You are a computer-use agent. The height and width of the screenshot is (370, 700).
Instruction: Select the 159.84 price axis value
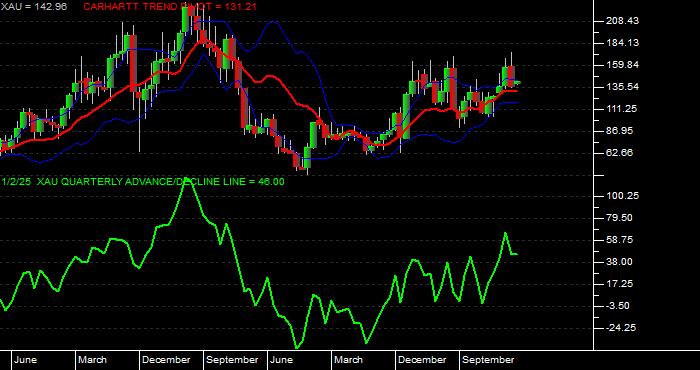(x=622, y=65)
